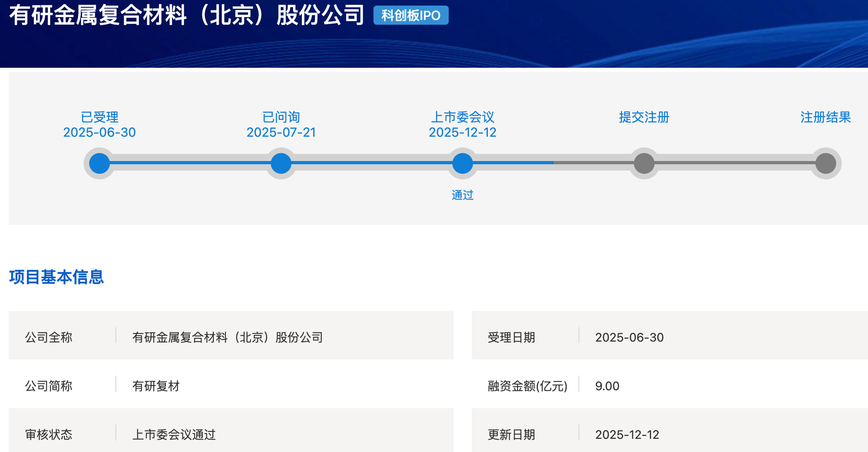Click the 2025-07-21 inquiry date
The width and height of the screenshot is (868, 452).
(x=281, y=132)
